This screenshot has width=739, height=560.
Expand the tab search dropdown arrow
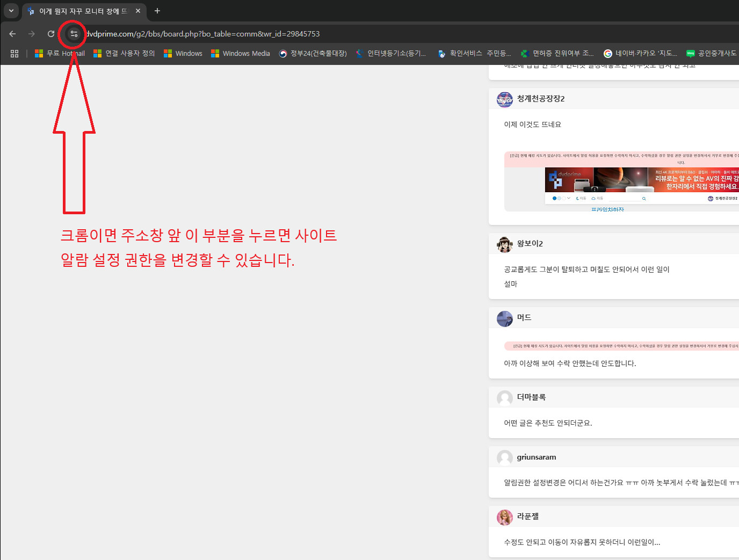[11, 11]
